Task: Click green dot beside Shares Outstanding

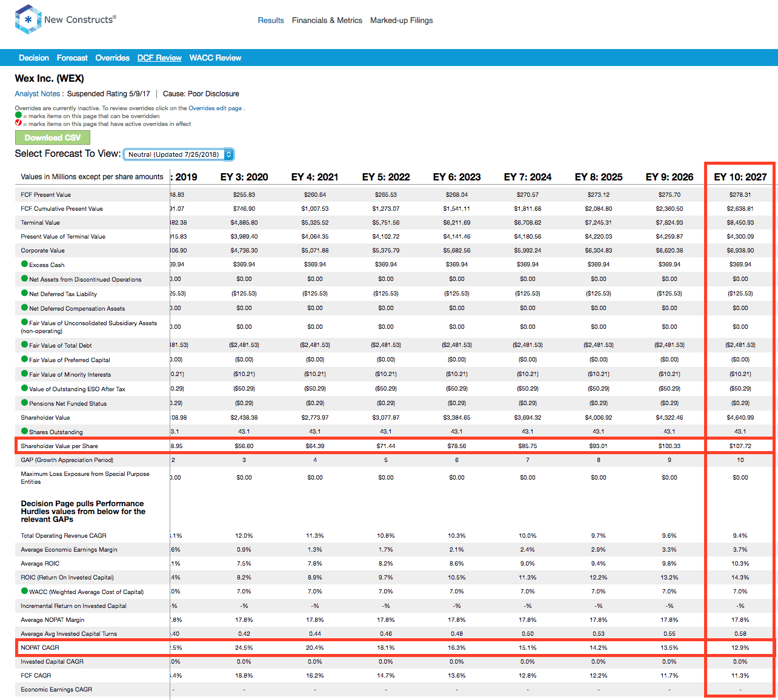Action: [25, 431]
